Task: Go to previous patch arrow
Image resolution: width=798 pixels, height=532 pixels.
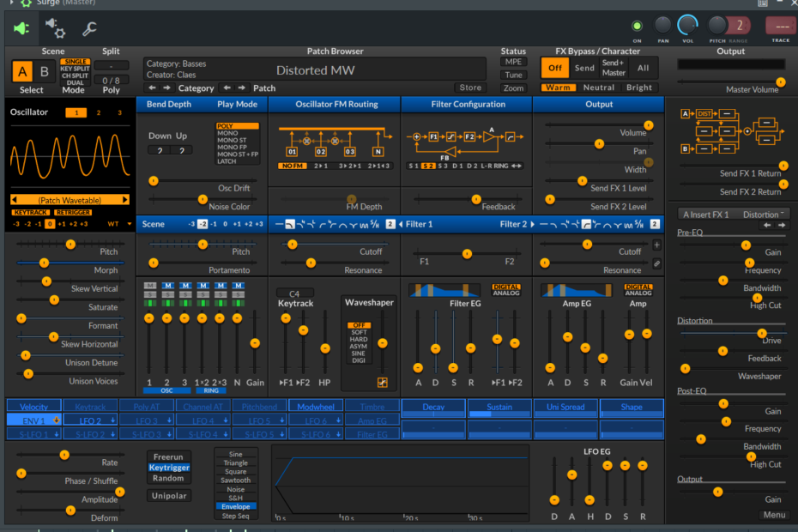Action: [x=227, y=88]
